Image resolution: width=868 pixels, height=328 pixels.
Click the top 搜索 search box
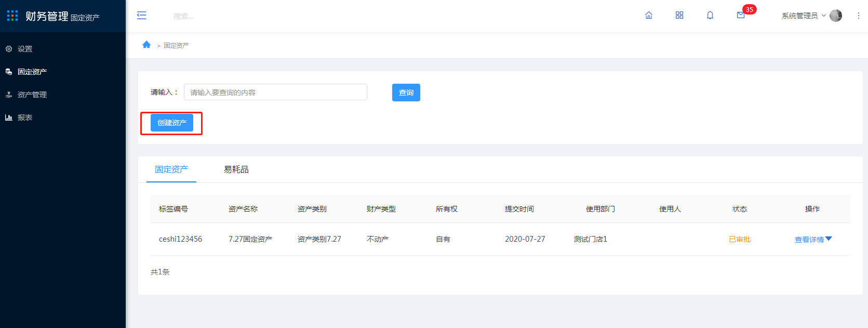183,16
